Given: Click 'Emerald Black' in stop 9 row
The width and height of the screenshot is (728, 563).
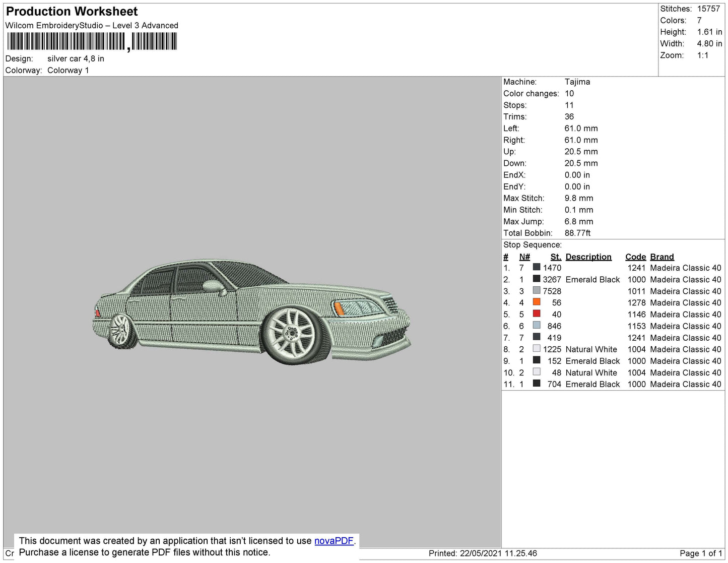Looking at the screenshot, I should click(592, 361).
